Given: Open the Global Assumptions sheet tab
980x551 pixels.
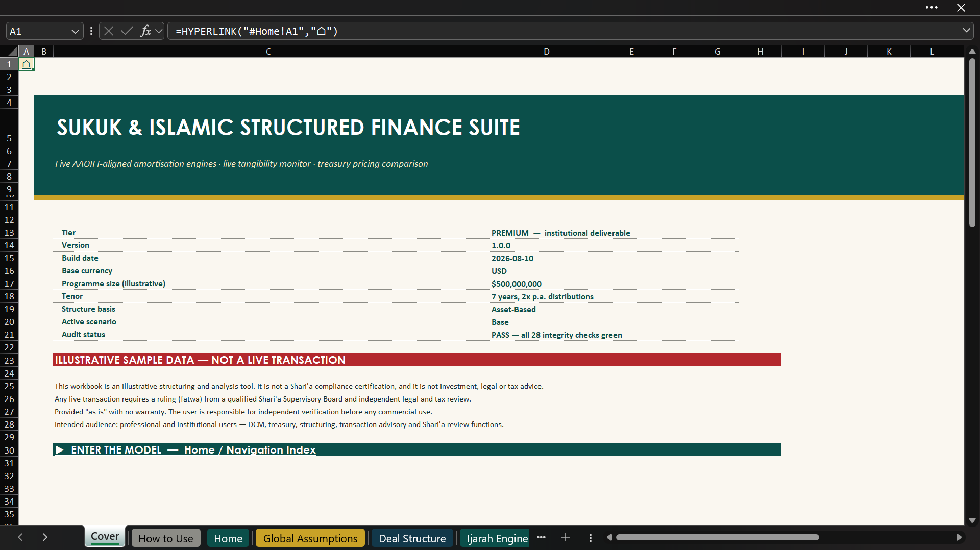Looking at the screenshot, I should pos(310,538).
